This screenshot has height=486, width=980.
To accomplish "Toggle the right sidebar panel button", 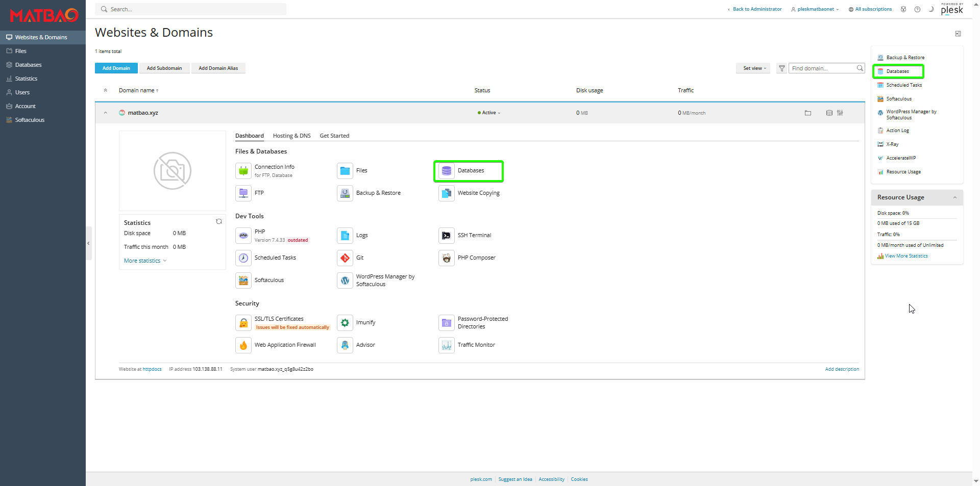I will 958,34.
